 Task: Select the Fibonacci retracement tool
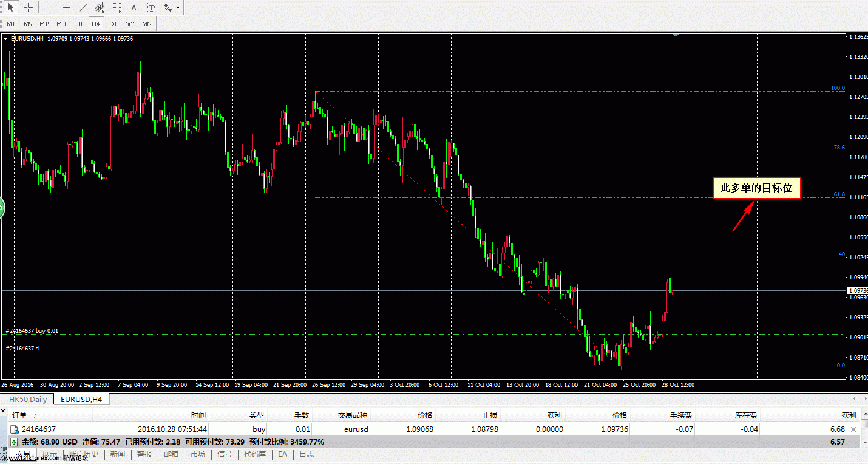point(117,8)
